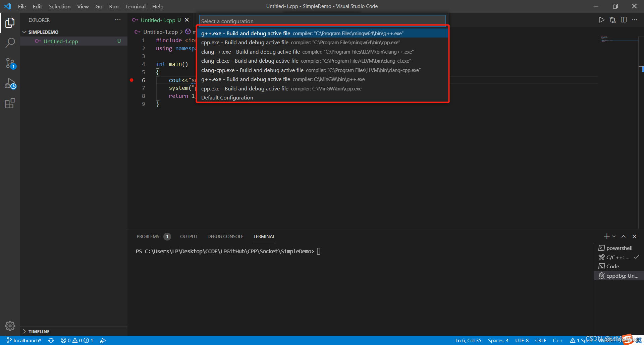This screenshot has width=644, height=345.
Task: Open the Help menu
Action: (x=158, y=6)
